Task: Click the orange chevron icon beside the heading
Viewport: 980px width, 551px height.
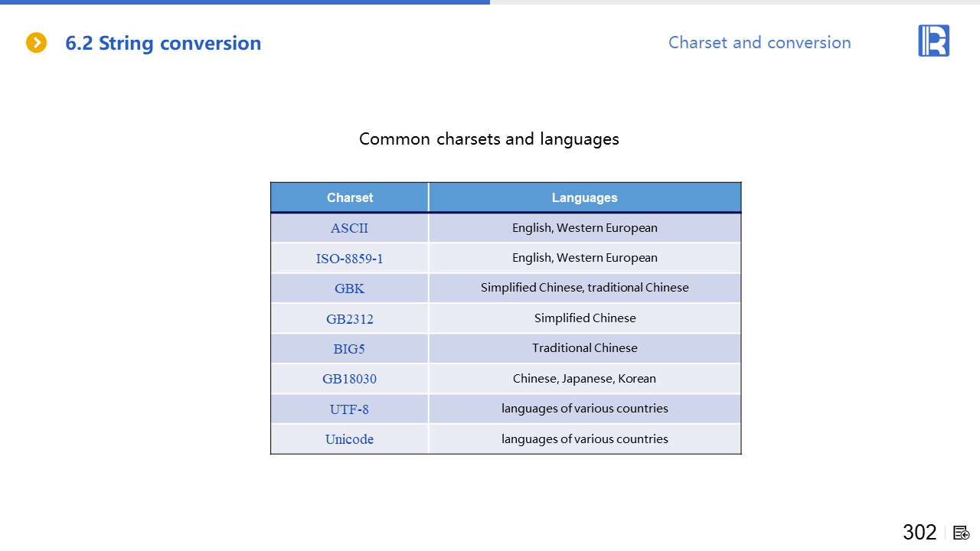Action: pyautogui.click(x=36, y=43)
